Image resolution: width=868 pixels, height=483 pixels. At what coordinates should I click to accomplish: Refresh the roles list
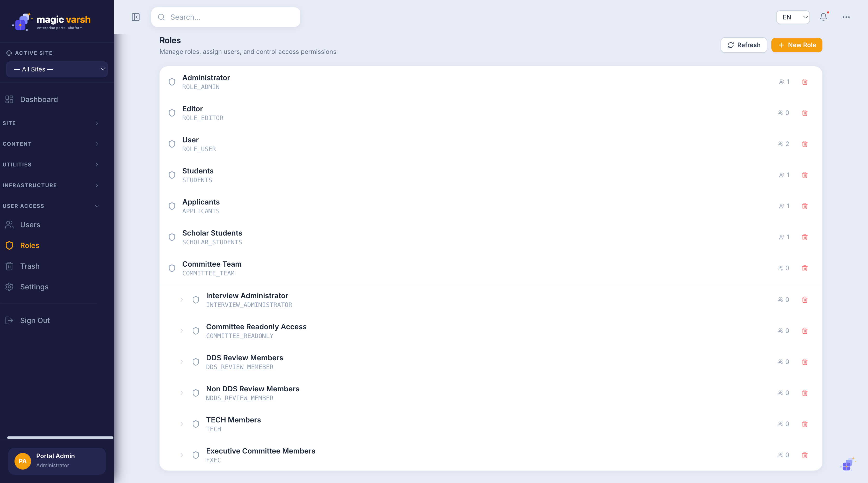pyautogui.click(x=744, y=45)
